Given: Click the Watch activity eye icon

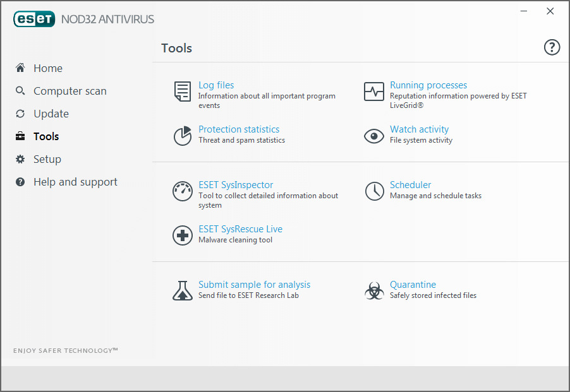Looking at the screenshot, I should click(373, 136).
